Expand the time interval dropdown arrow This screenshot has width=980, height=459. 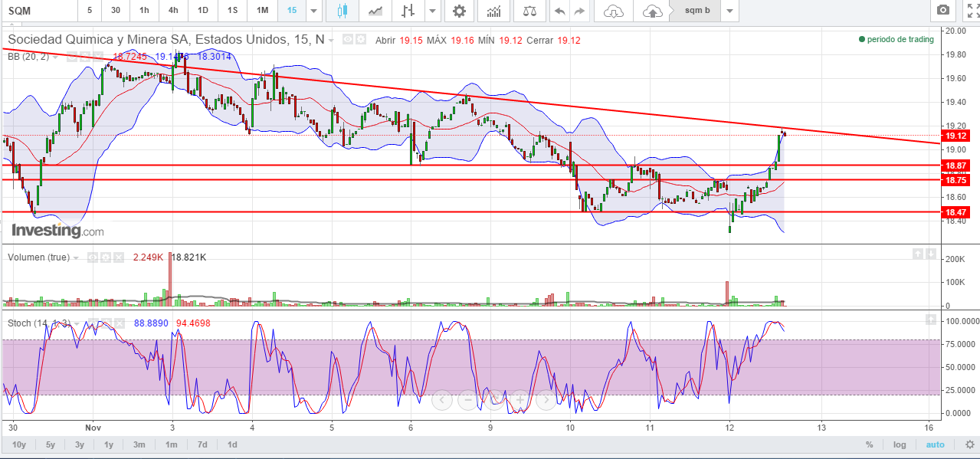tap(313, 11)
